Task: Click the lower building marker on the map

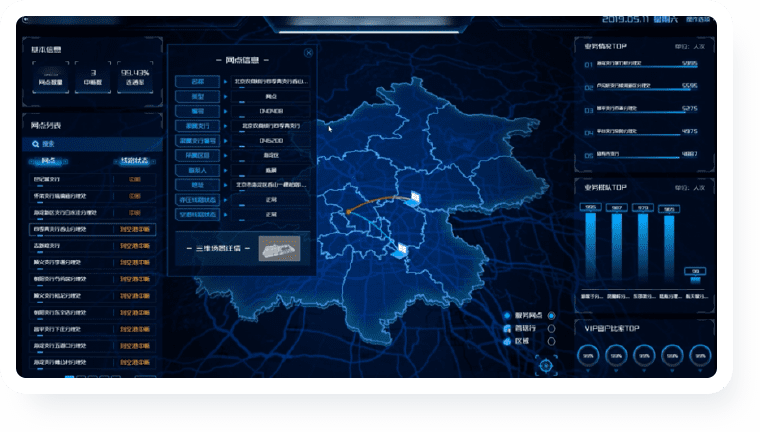Action: 400,251
